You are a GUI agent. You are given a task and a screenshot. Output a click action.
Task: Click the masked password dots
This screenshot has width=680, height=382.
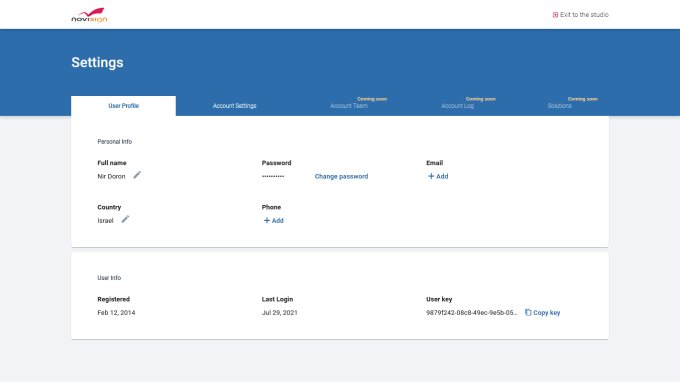click(273, 176)
